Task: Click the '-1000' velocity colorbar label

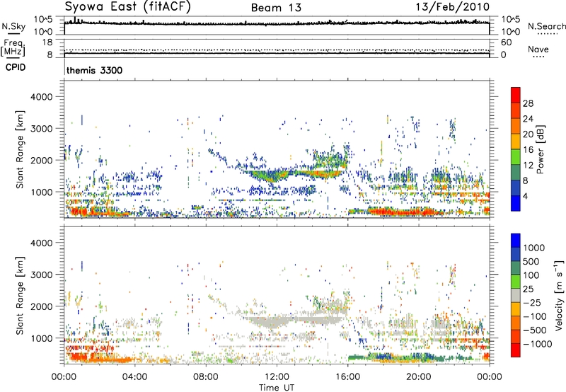Action: (x=538, y=344)
